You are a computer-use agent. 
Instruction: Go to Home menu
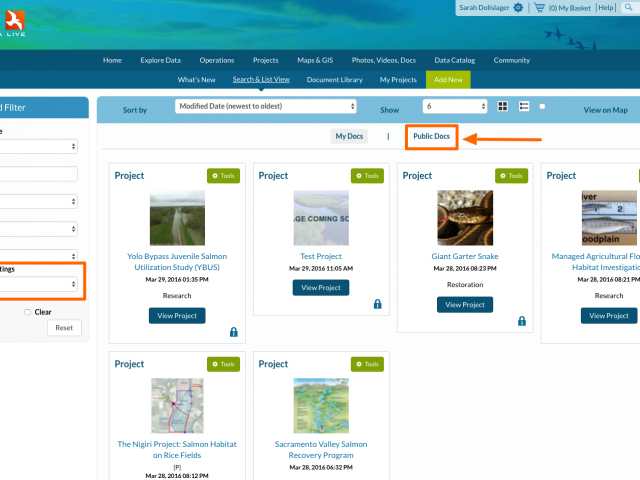tap(112, 60)
